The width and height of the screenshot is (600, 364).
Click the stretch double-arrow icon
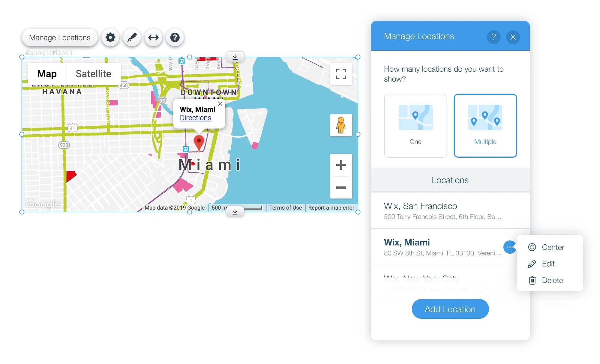pyautogui.click(x=154, y=37)
